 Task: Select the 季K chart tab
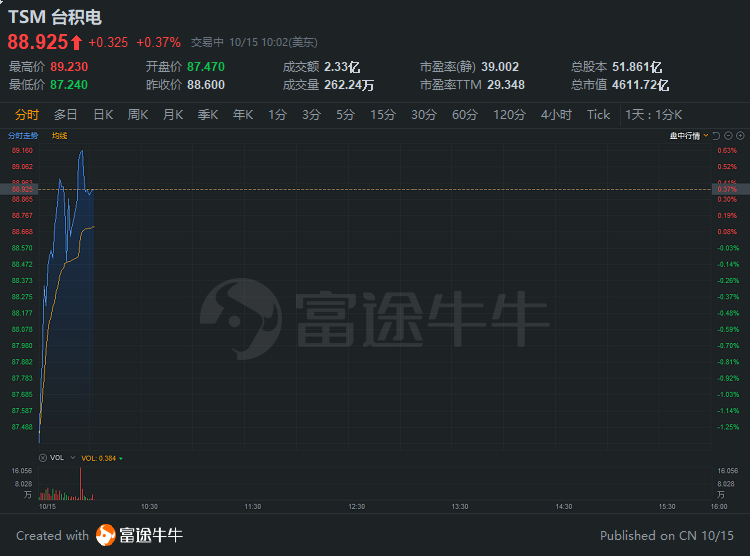click(x=208, y=115)
